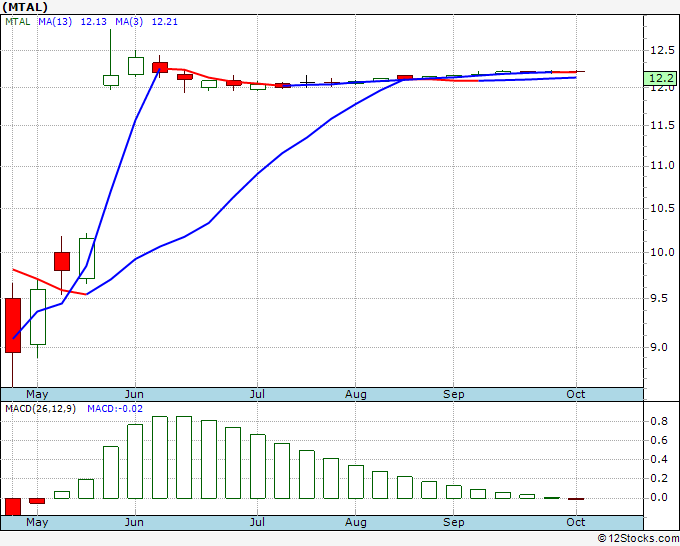
Task: Click the MA(3) value 12.21
Action: click(x=165, y=22)
